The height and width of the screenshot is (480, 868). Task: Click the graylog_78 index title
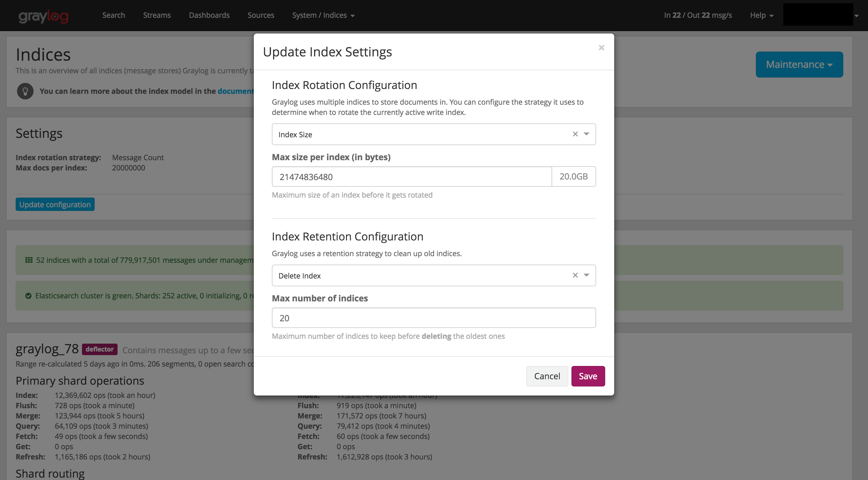pyautogui.click(x=47, y=349)
